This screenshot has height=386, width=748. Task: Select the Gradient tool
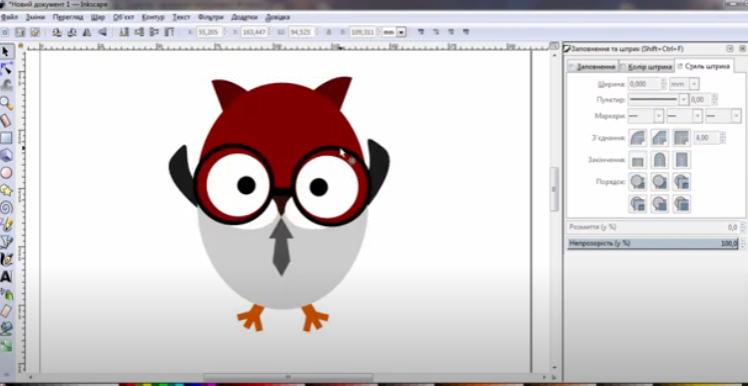pos(6,345)
